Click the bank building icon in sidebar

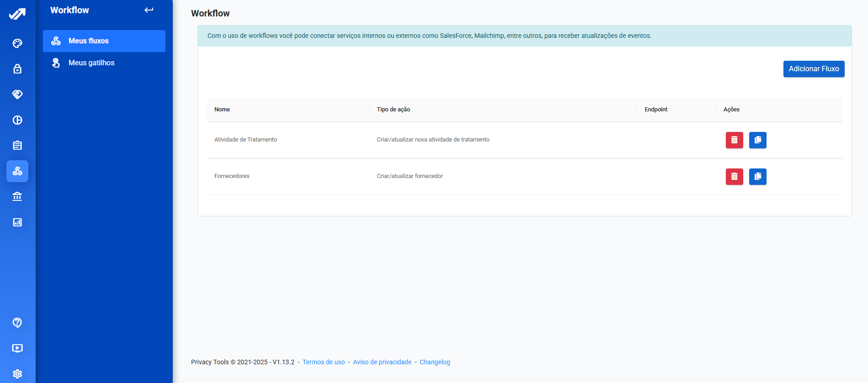17,197
